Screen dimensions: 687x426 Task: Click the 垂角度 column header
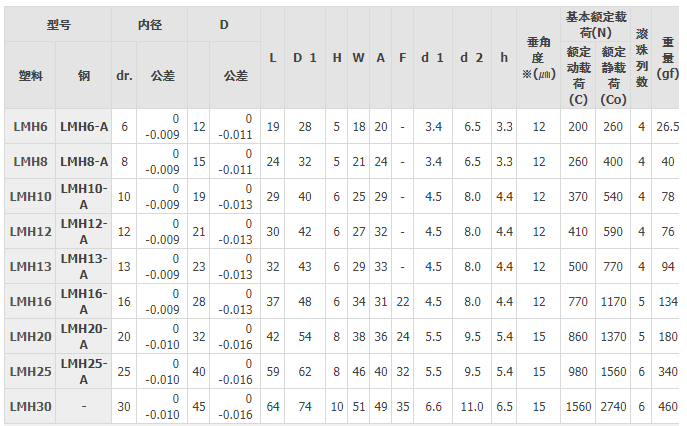tap(539, 57)
